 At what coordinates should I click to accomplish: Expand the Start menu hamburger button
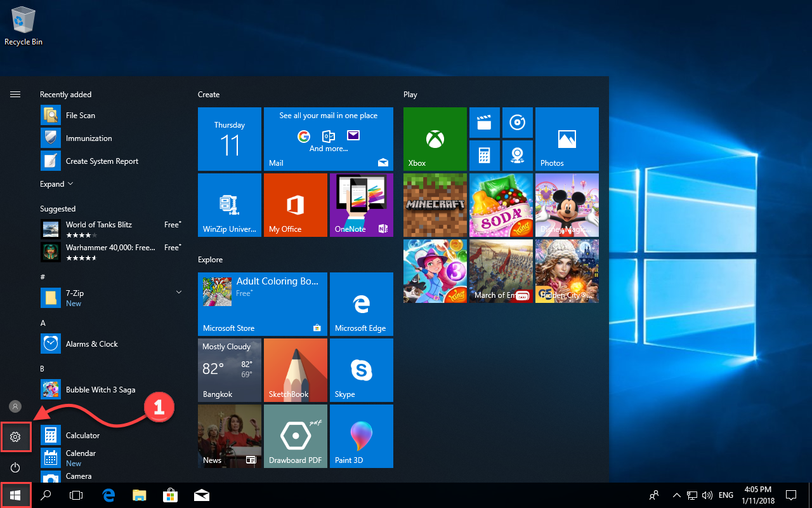pyautogui.click(x=15, y=94)
